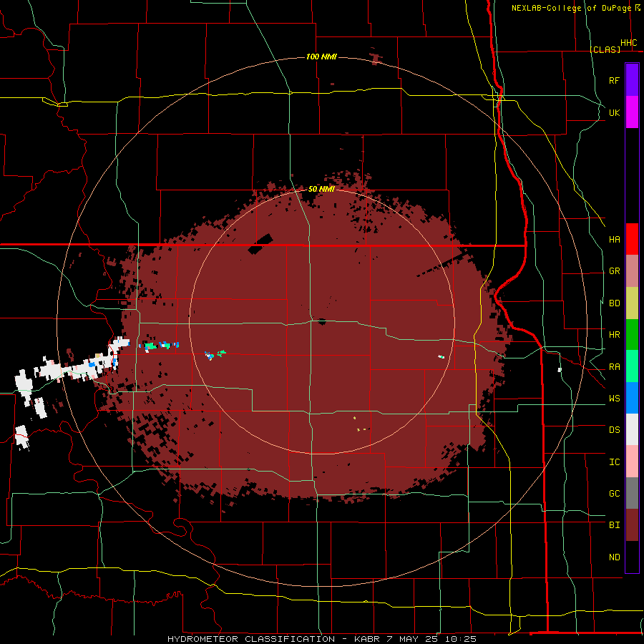
Task: Click the "RA" legend label
Action: point(614,367)
